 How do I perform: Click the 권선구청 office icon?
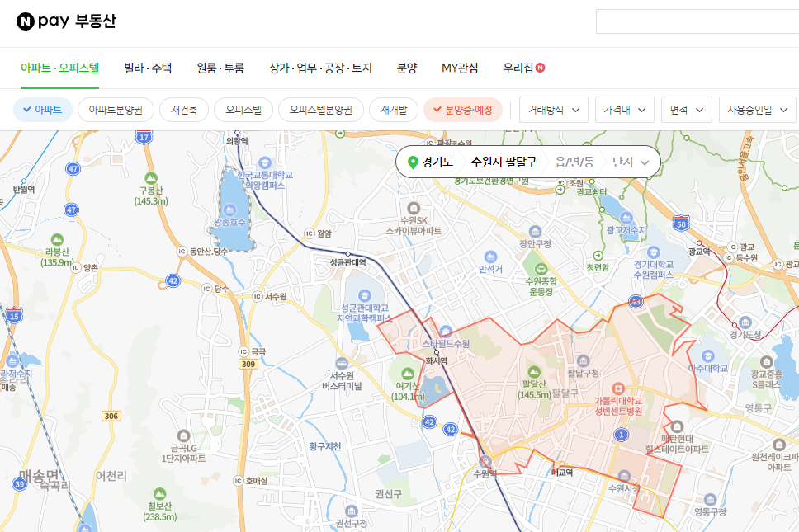351,511
